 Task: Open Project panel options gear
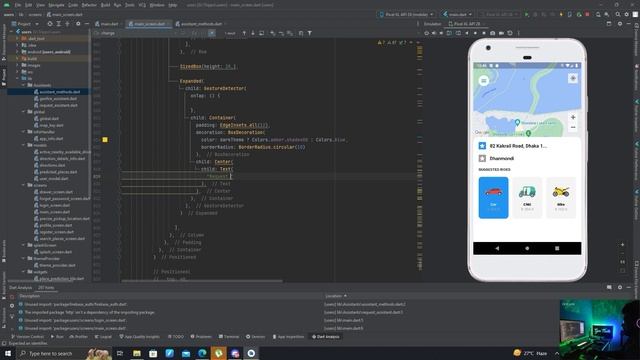[x=78, y=24]
